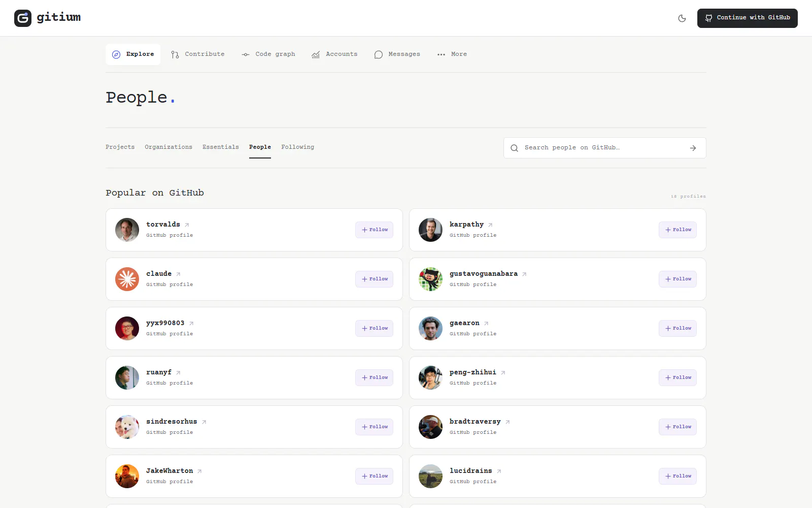Open gaearon profile name link
Image resolution: width=812 pixels, height=508 pixels.
(x=464, y=323)
